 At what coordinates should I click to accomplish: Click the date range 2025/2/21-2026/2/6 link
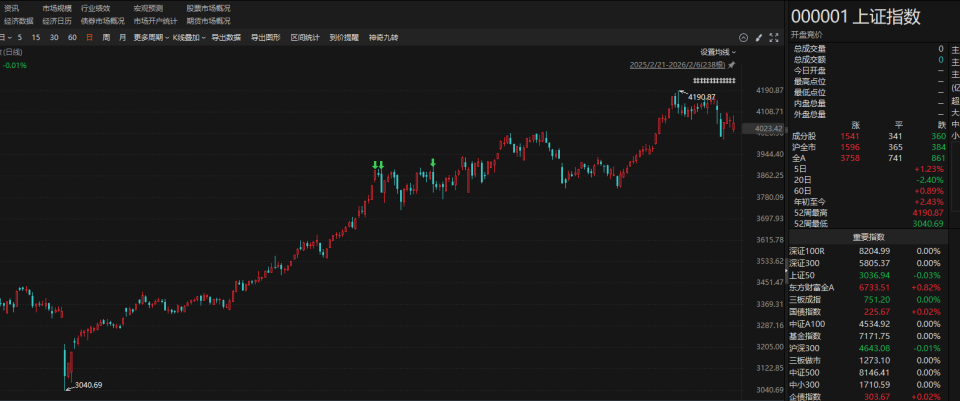(678, 65)
